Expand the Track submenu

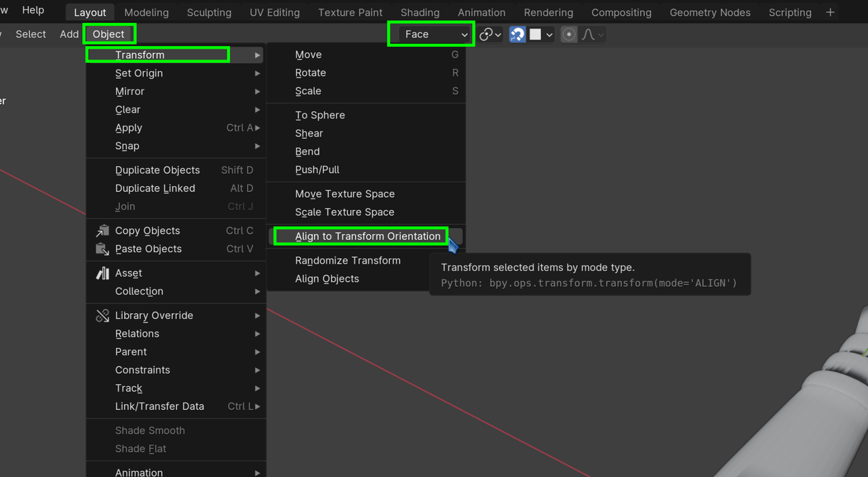tap(175, 389)
